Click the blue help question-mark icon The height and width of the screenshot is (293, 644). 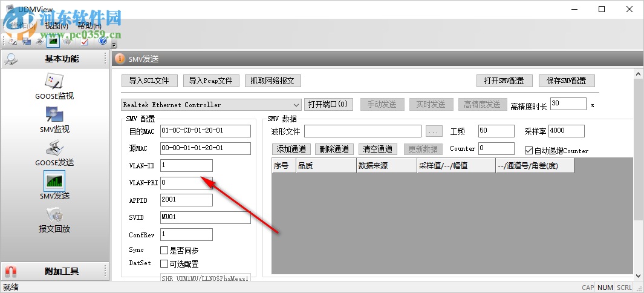[x=103, y=41]
